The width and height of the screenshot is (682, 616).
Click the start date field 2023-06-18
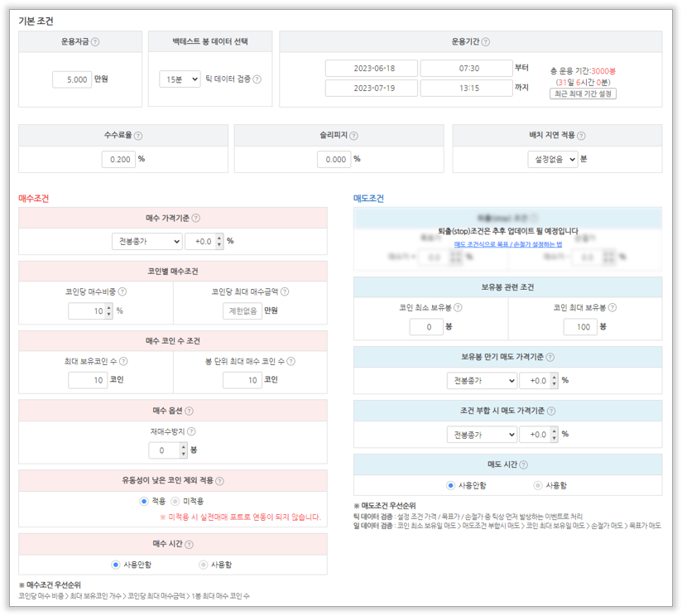point(371,69)
